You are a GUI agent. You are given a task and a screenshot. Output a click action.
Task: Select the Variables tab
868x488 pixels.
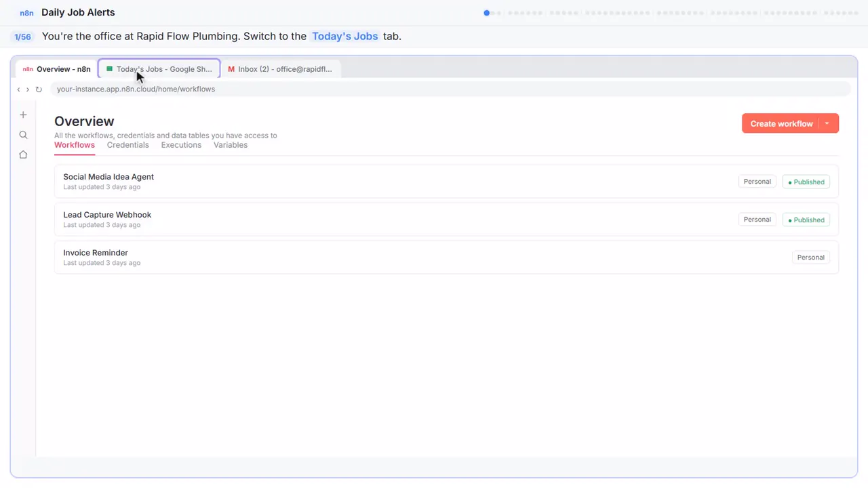(231, 145)
